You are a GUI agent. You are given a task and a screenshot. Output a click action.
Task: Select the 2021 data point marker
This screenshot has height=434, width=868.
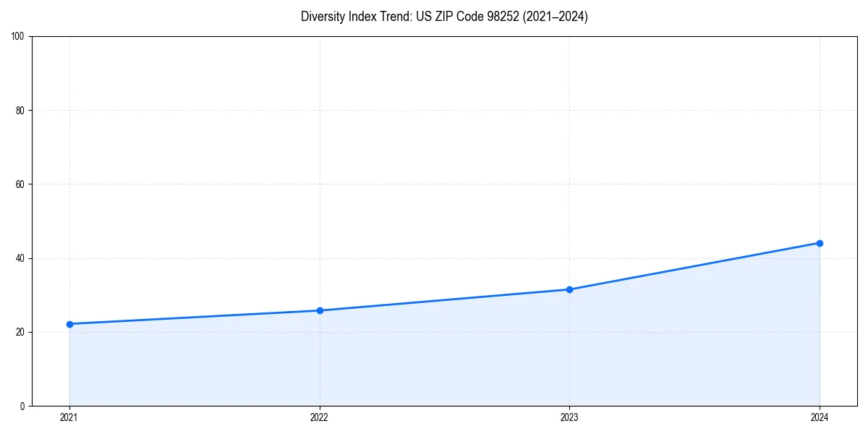click(69, 324)
